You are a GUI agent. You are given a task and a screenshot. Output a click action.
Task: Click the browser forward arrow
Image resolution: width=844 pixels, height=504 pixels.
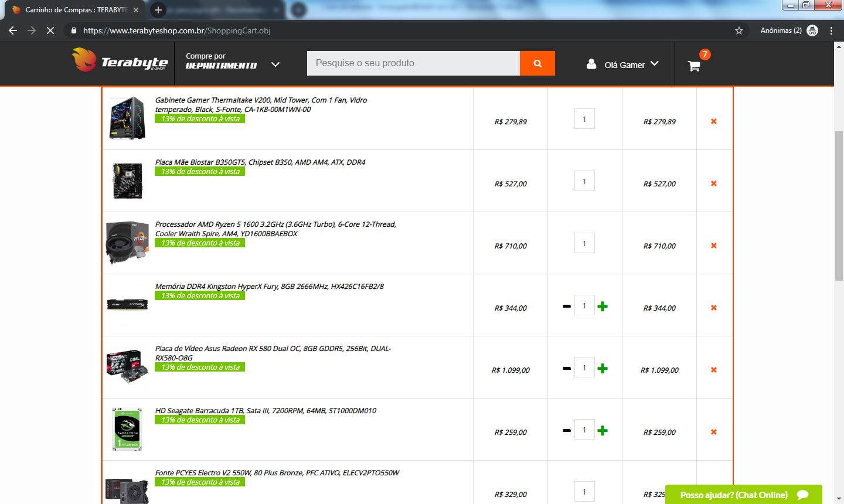[x=32, y=30]
